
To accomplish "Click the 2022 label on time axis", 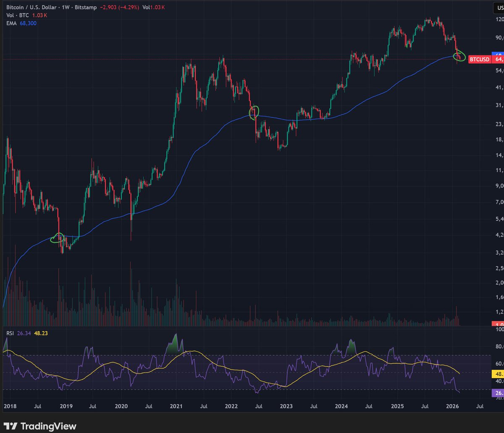I will coord(231,406).
